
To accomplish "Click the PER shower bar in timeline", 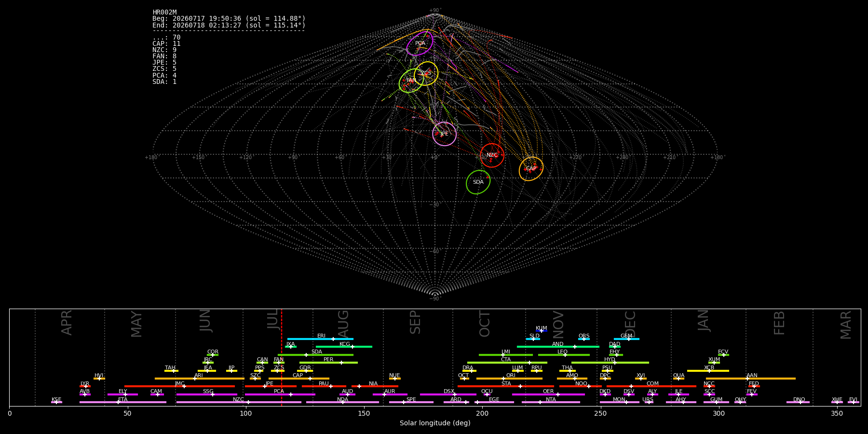I will 328,363.
